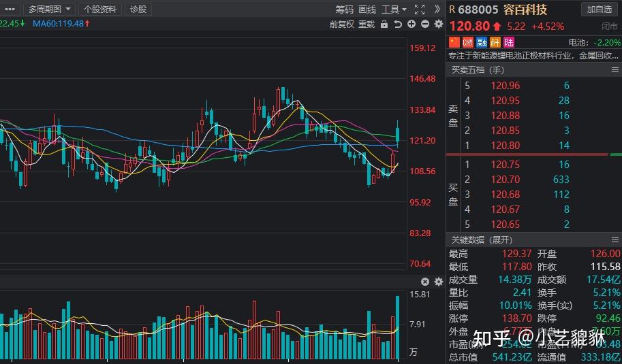Viewport: 622px width, 364px height.
Task: Click the 总市值 value 541.23亿
Action: [512, 357]
